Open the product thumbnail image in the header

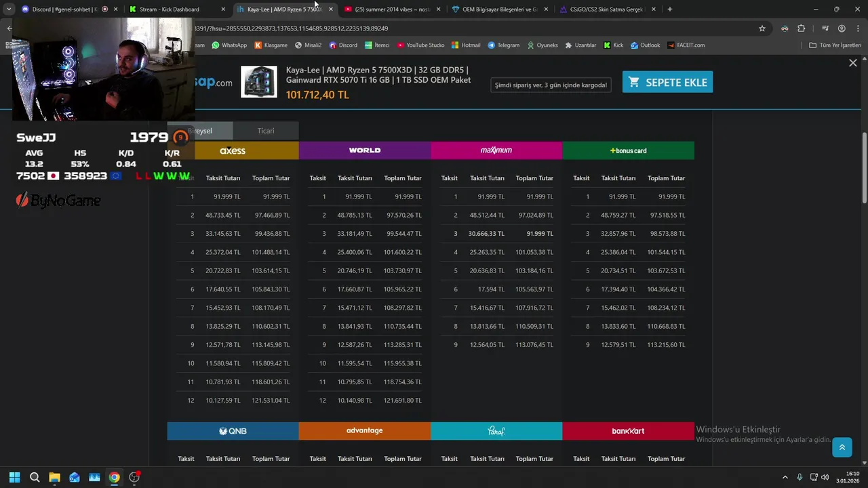[x=259, y=81]
